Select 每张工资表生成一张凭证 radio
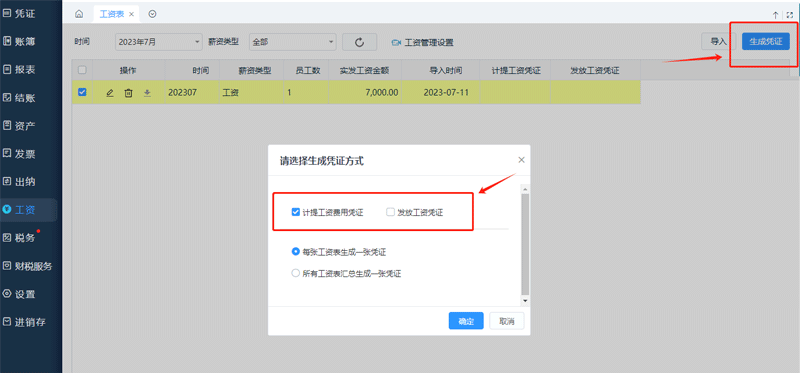The width and height of the screenshot is (800, 373). coord(295,252)
